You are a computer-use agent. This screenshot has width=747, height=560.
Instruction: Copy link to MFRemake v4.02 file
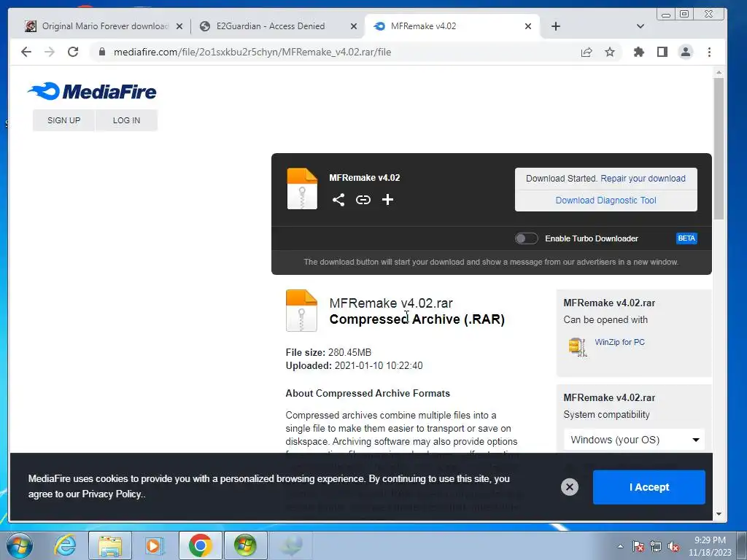(363, 200)
